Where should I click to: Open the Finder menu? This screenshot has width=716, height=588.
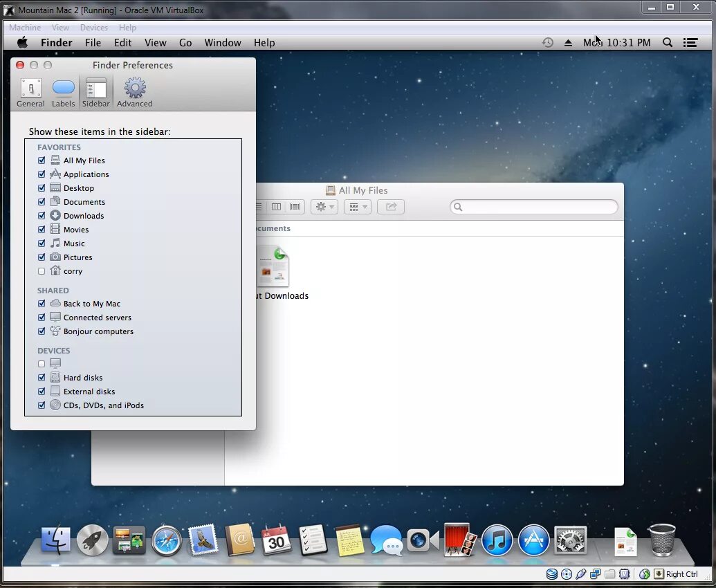[x=57, y=42]
